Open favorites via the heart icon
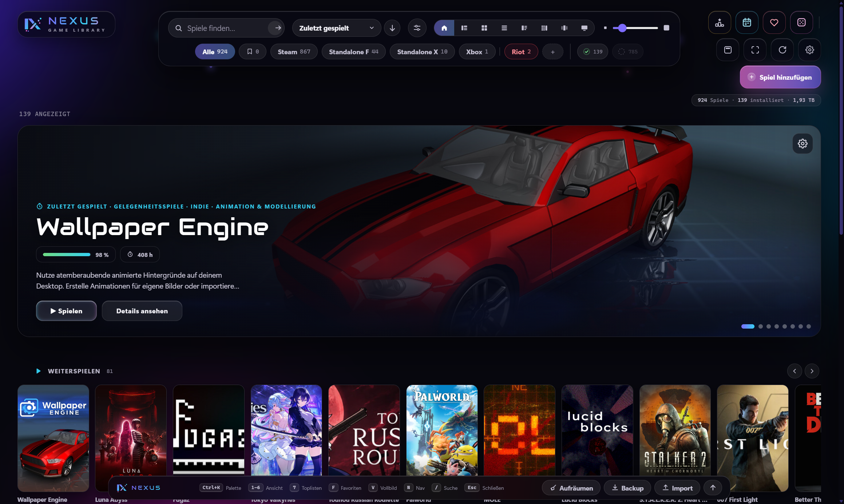 point(774,23)
